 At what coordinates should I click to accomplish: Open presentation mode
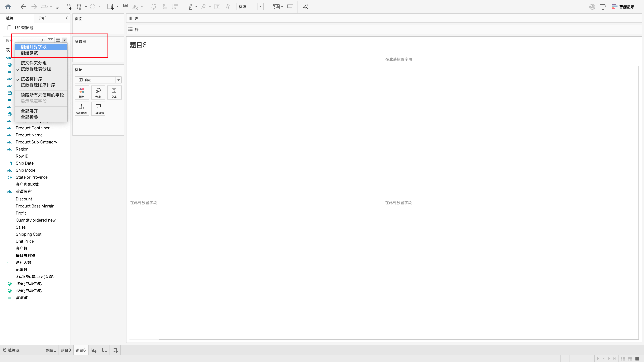[290, 7]
